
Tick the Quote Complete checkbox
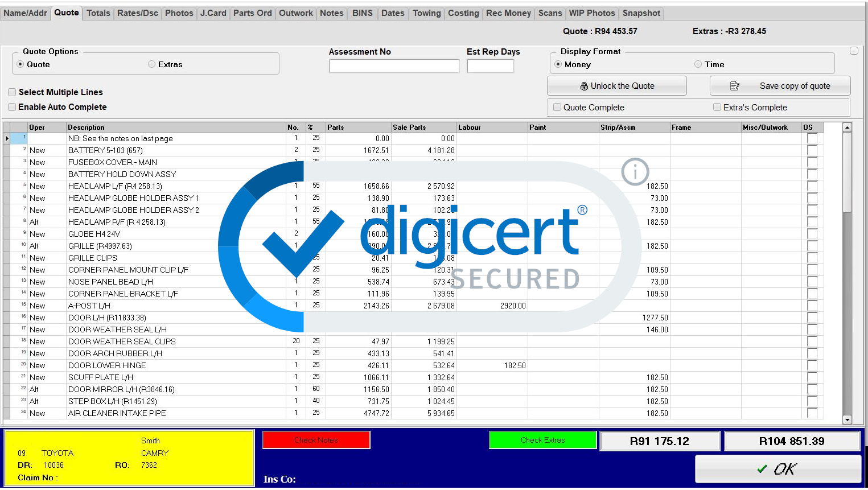pyautogui.click(x=557, y=107)
